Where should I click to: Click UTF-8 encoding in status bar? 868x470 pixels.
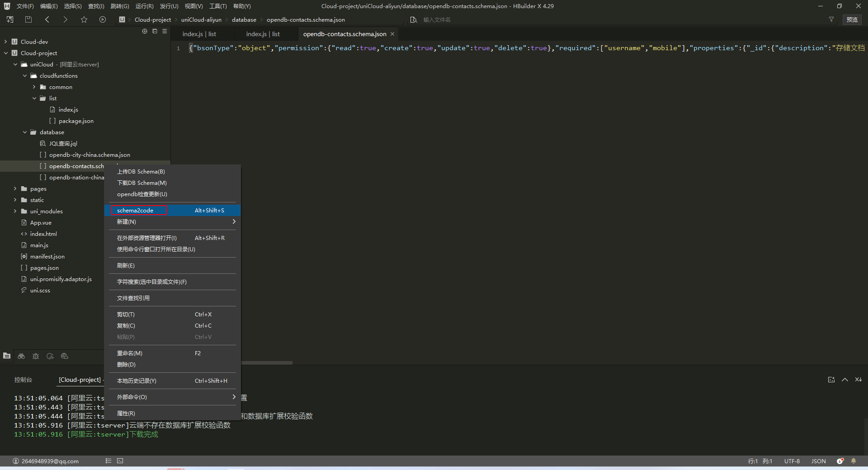792,461
